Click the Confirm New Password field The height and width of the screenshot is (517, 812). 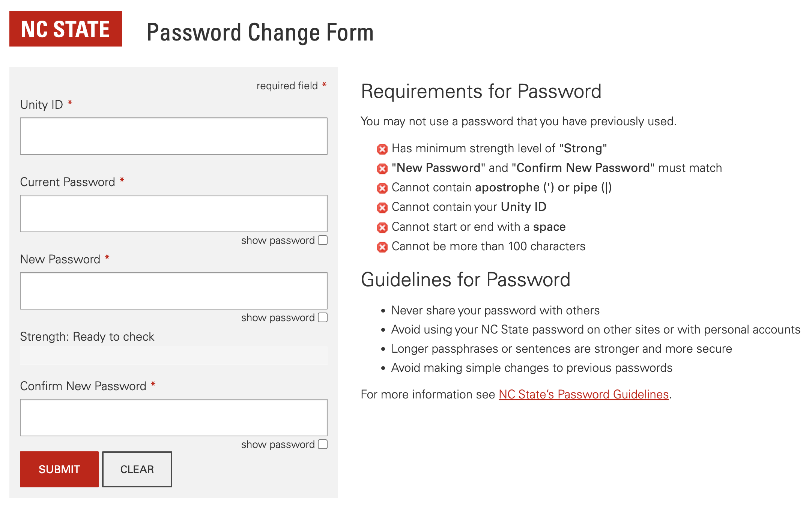(x=174, y=418)
